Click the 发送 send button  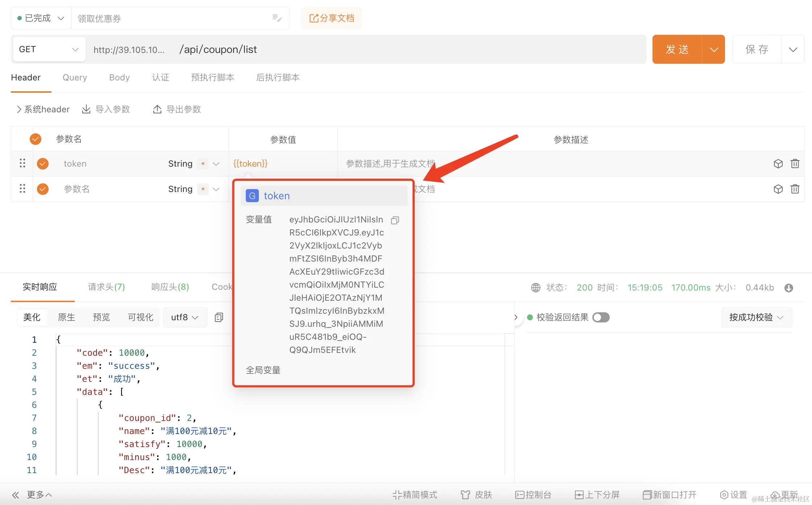tap(677, 49)
